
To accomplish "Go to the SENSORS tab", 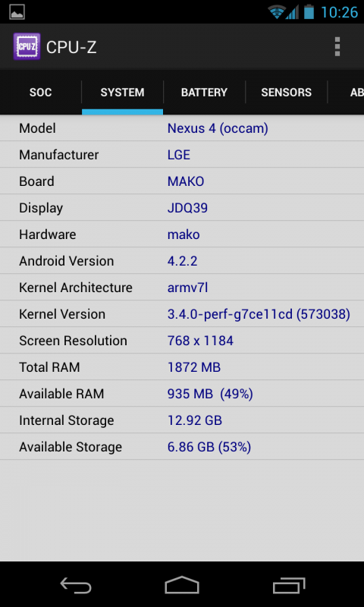I will 286,92.
